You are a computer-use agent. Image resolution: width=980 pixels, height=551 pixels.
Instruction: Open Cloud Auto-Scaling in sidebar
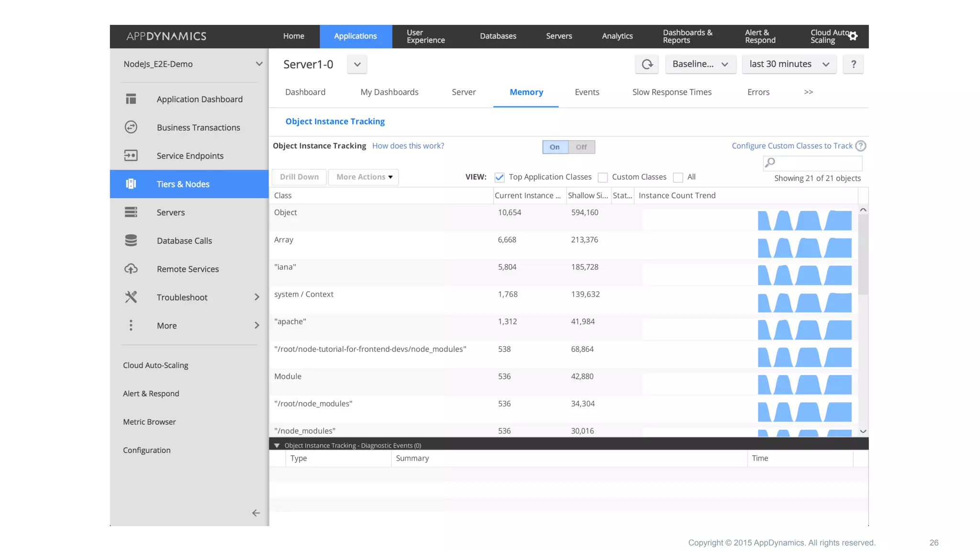point(156,365)
